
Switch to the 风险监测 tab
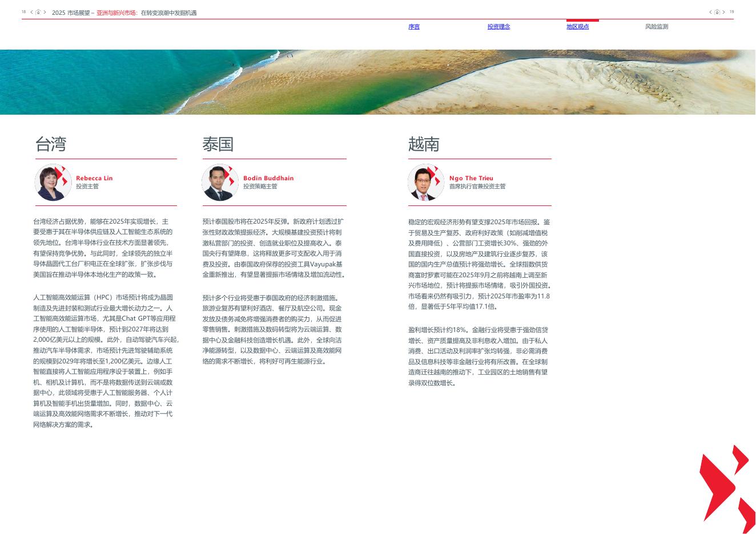coord(657,27)
